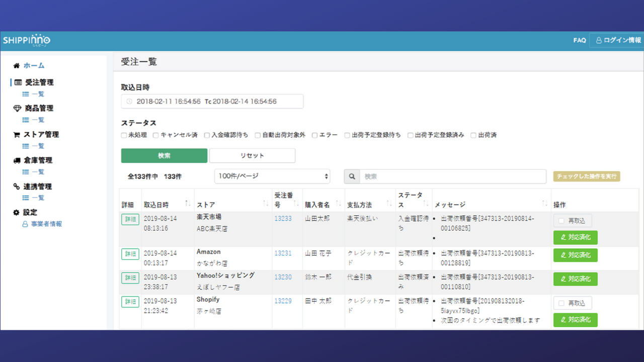Click 詳細 for the Yahoo!ショッピング order
Image resolution: width=644 pixels, height=362 pixels.
click(130, 278)
